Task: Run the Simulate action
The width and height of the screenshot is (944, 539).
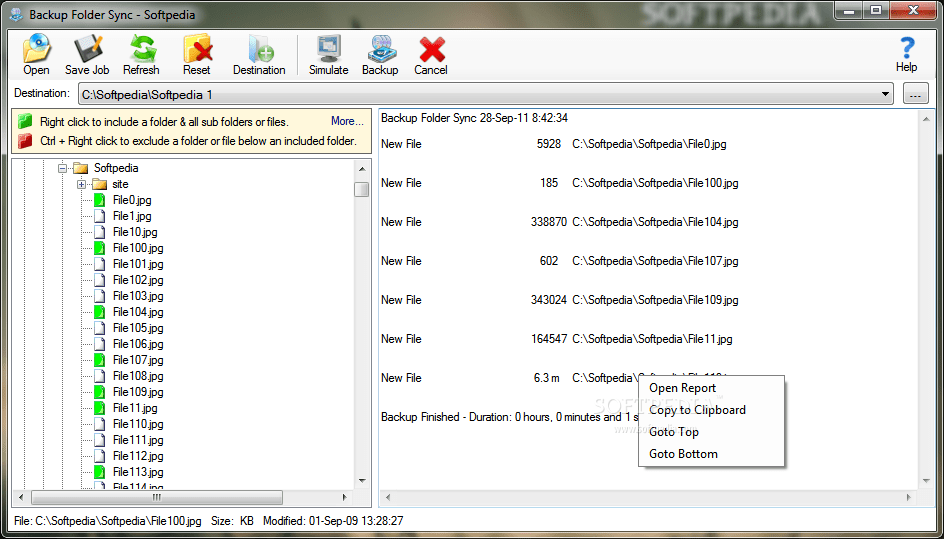Action: [329, 55]
